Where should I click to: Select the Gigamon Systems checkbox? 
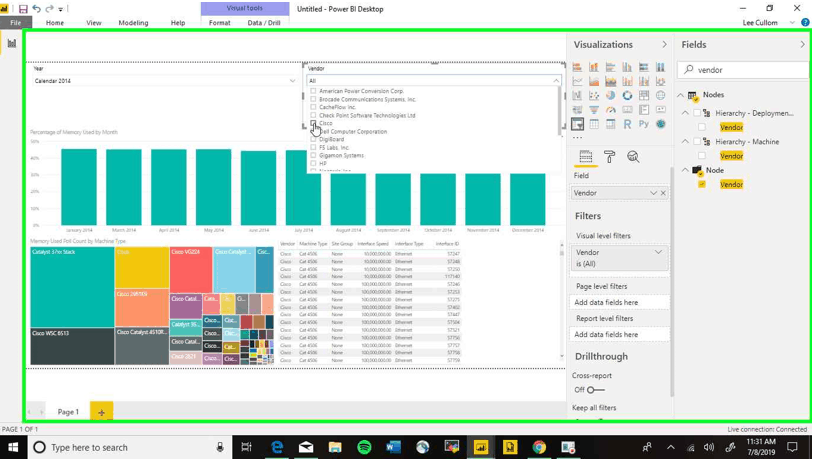pos(313,155)
